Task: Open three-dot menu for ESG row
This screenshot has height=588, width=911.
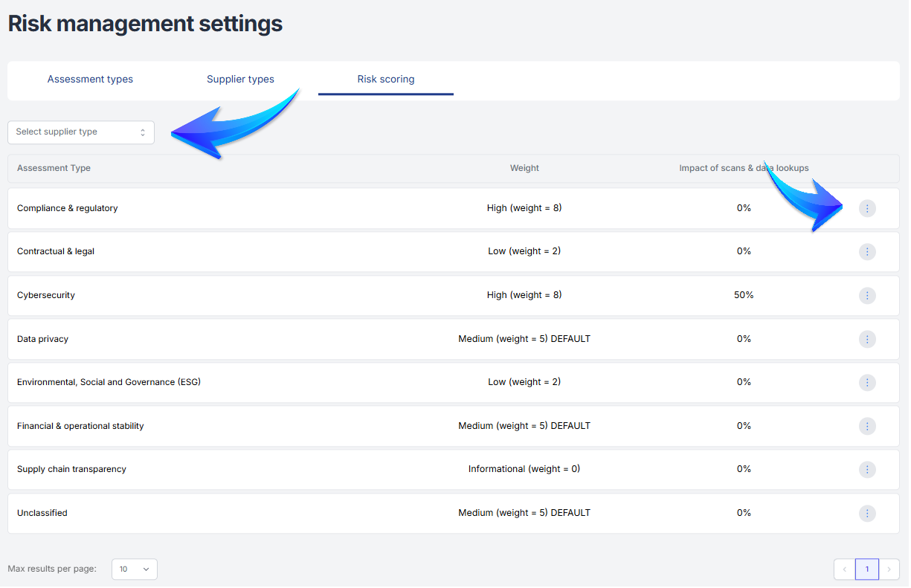Action: coord(867,383)
